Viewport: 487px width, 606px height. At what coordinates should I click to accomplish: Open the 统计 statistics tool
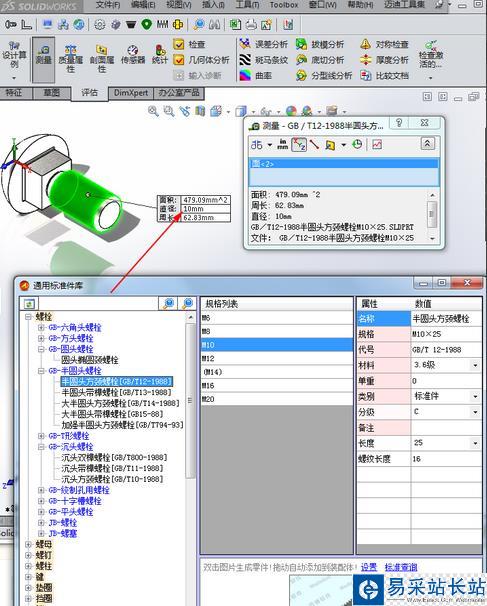coord(160,55)
